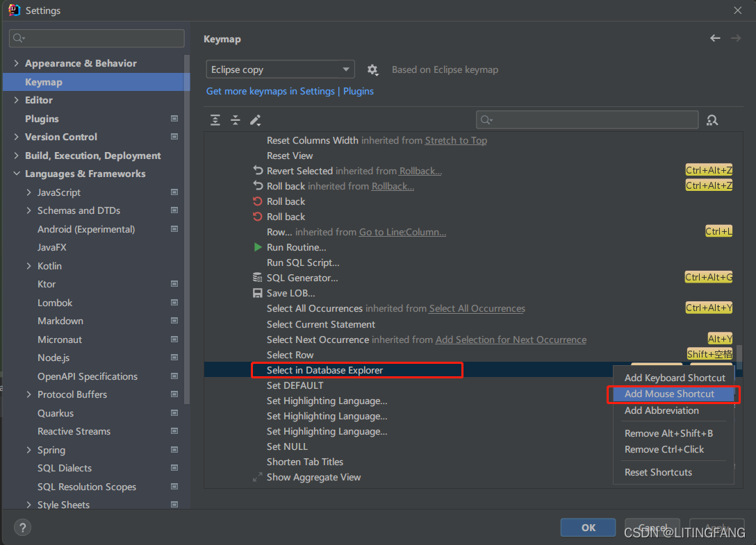Choose Reset Shortcuts from context menu
The height and width of the screenshot is (545, 756).
point(673,472)
